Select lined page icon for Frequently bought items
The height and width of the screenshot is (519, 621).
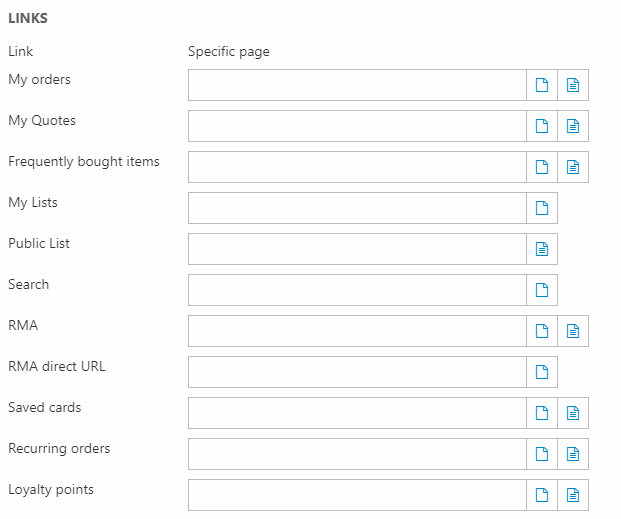click(x=573, y=167)
